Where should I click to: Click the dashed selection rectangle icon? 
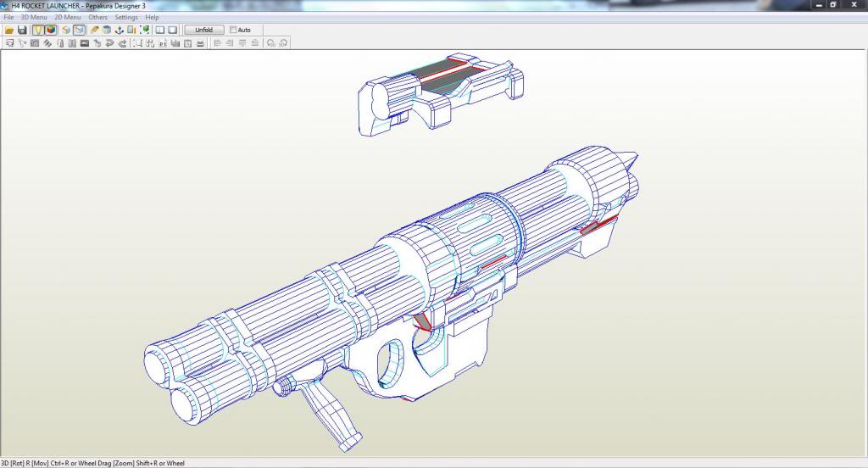pyautogui.click(x=138, y=43)
